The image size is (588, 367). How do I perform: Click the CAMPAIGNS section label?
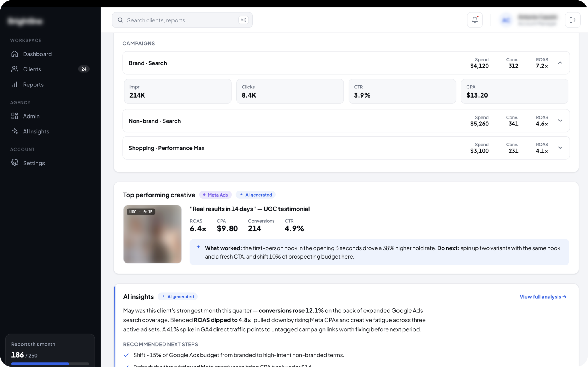pyautogui.click(x=139, y=43)
